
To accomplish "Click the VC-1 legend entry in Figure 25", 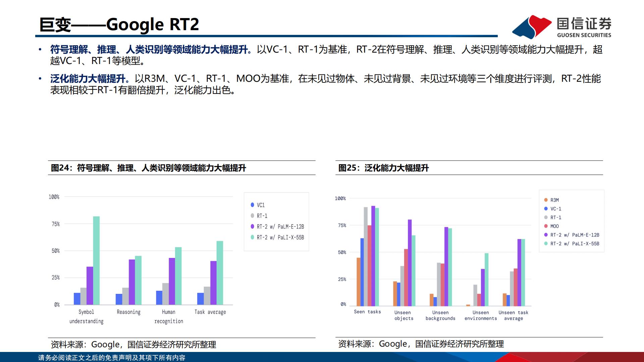I will click(552, 209).
